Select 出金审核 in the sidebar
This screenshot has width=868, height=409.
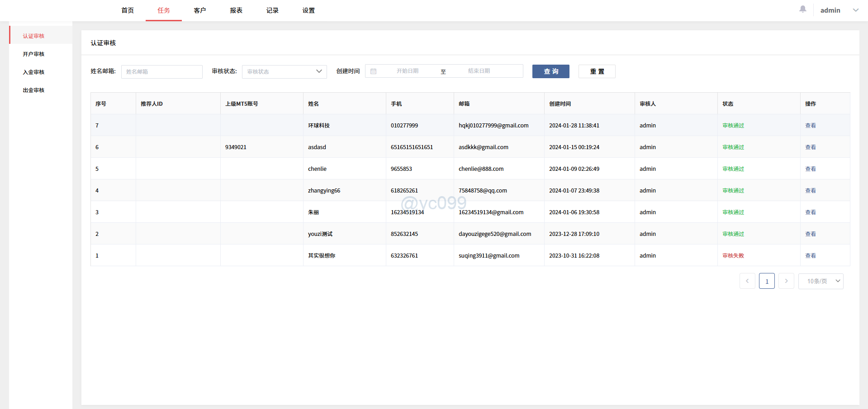point(33,89)
